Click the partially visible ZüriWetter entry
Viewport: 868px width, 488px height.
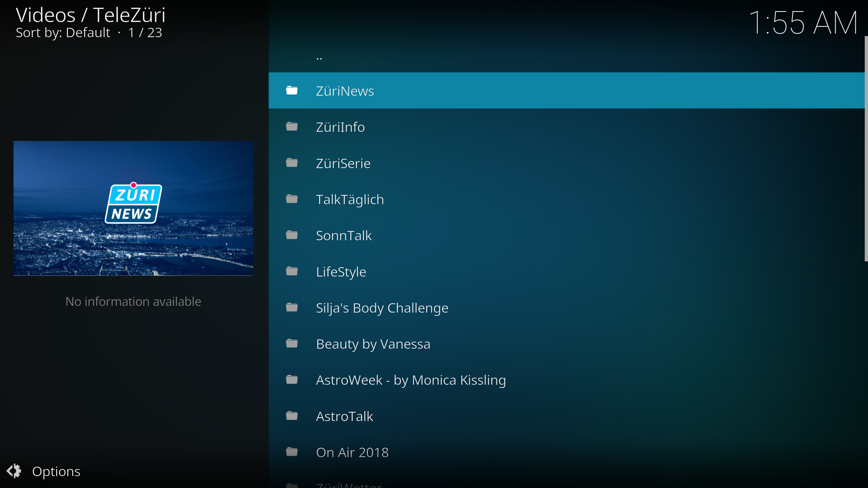[349, 485]
